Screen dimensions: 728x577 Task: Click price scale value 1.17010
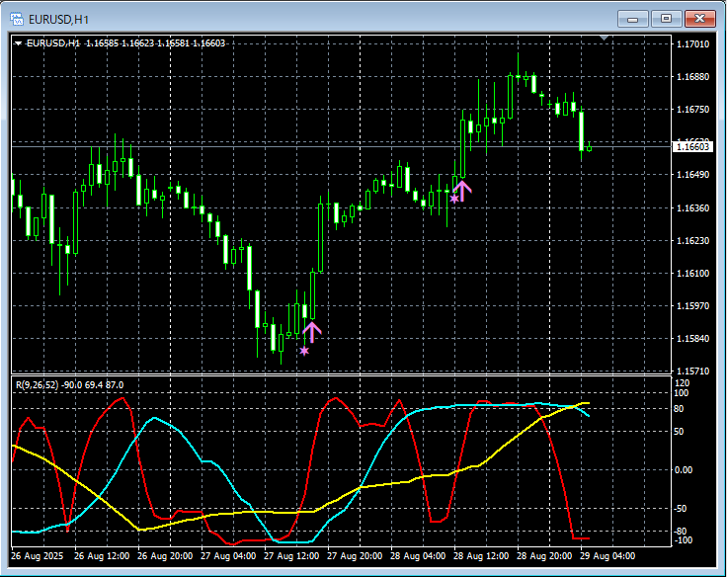coord(693,44)
